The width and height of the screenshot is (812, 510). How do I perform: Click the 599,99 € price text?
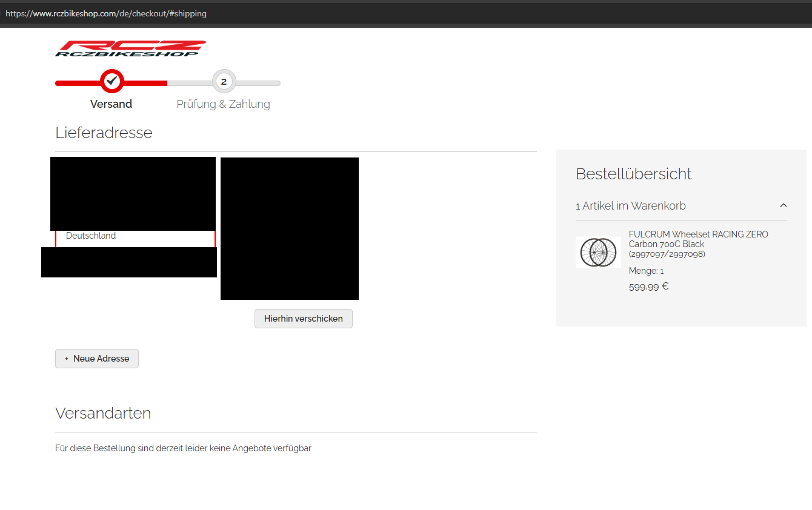pos(648,286)
